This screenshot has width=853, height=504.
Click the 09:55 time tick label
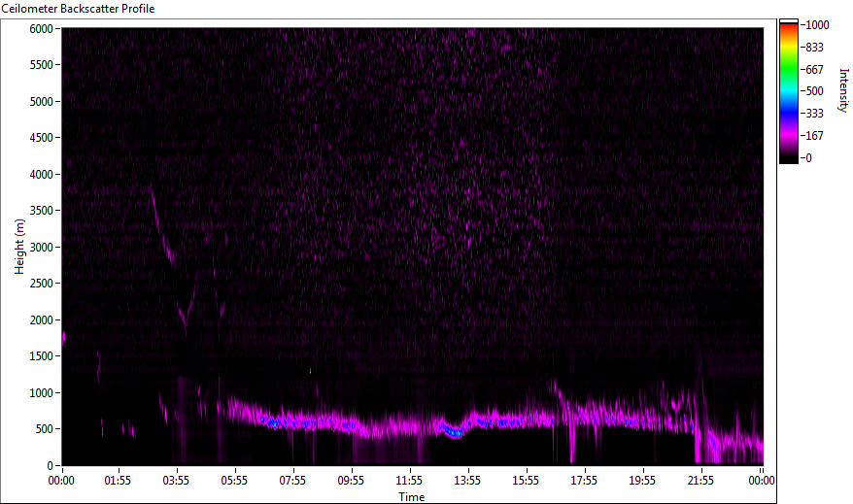pos(351,481)
